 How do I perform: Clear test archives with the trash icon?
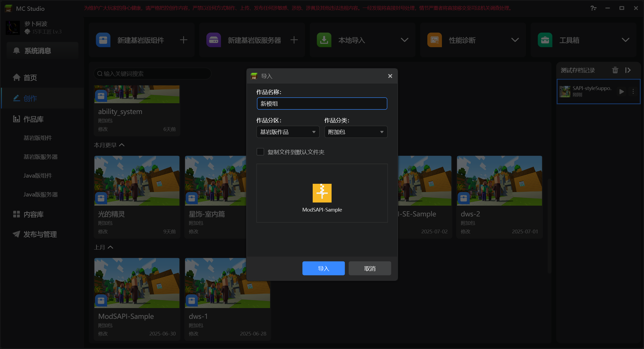point(615,70)
